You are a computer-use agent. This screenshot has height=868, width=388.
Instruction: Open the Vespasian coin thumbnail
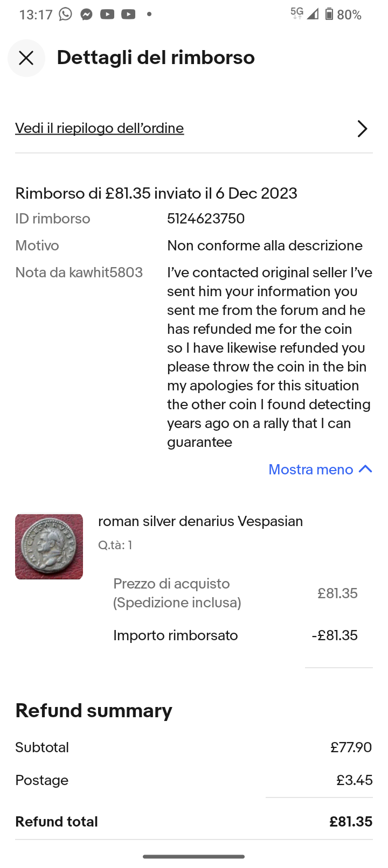[x=49, y=547]
